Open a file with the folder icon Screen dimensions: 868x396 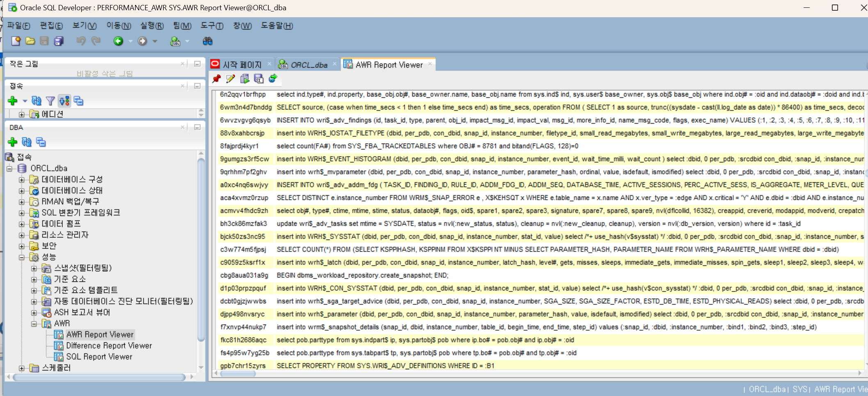(30, 41)
